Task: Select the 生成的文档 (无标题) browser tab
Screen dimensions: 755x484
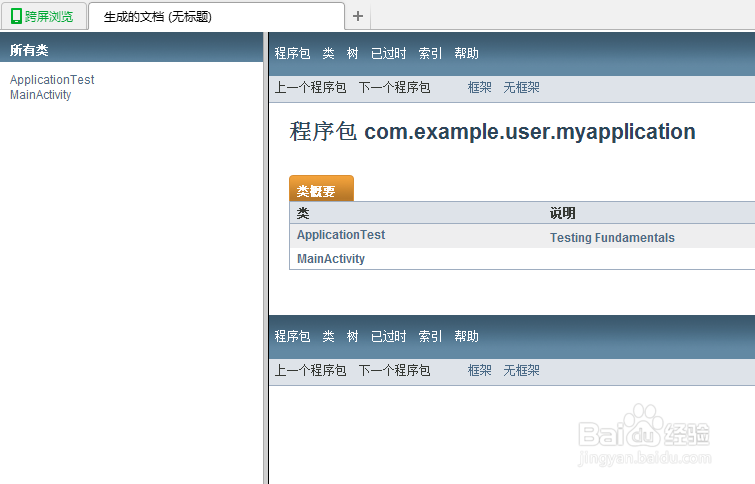Action: [217, 16]
